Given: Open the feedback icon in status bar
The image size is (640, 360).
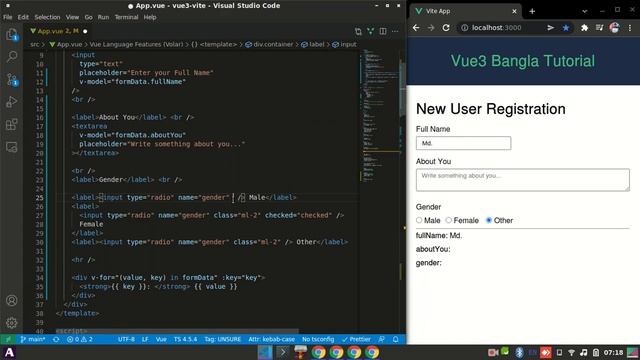Looking at the screenshot, I should coord(382,339).
